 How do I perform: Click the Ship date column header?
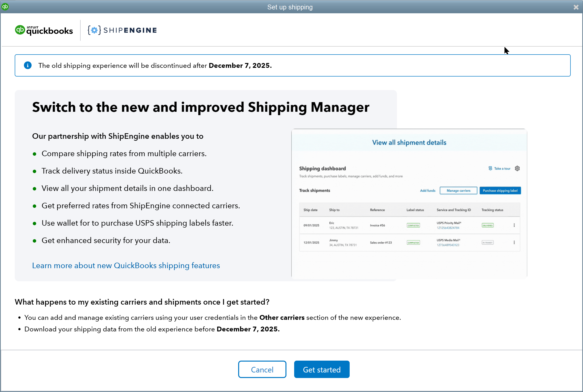click(x=311, y=210)
